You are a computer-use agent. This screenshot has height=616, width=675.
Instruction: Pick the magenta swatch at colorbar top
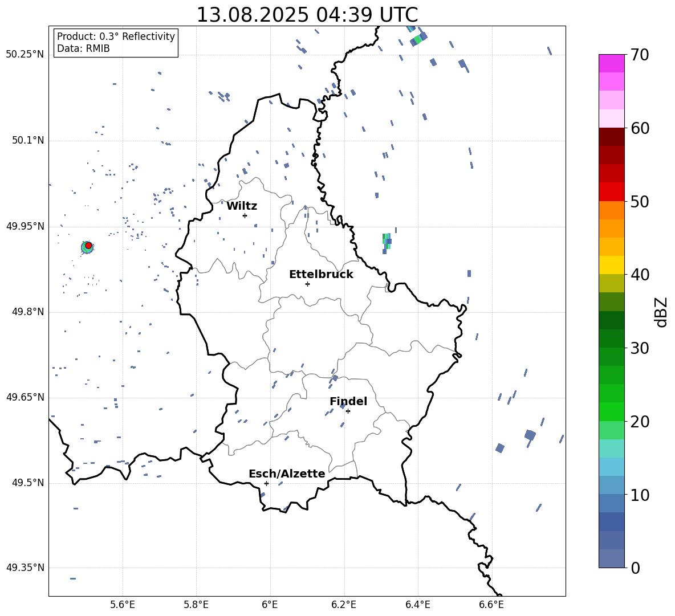click(612, 64)
